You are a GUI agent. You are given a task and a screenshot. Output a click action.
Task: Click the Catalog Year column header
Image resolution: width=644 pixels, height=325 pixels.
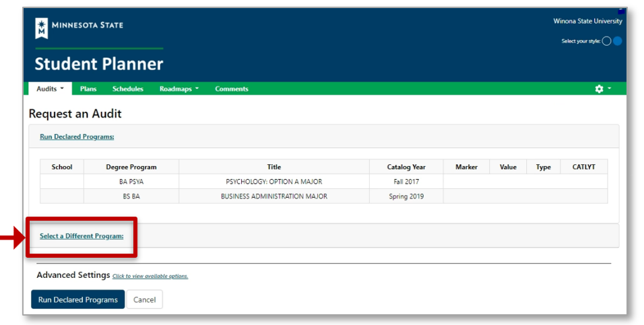click(406, 167)
